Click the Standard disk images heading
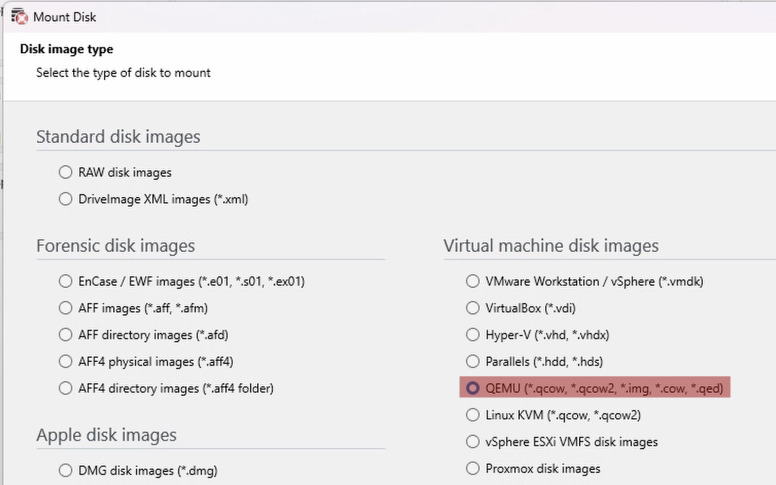This screenshot has height=485, width=776. pos(118,137)
